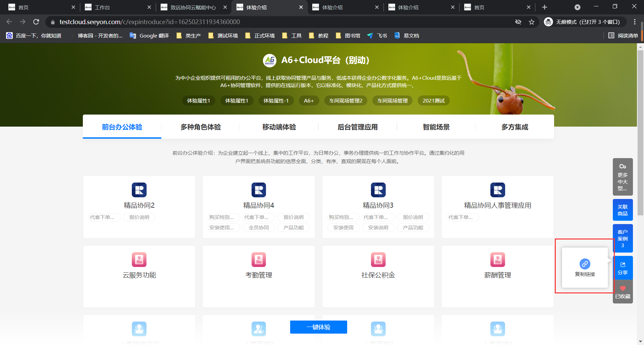
Task: Click the 客户案例 3 side button
Action: coord(623,238)
